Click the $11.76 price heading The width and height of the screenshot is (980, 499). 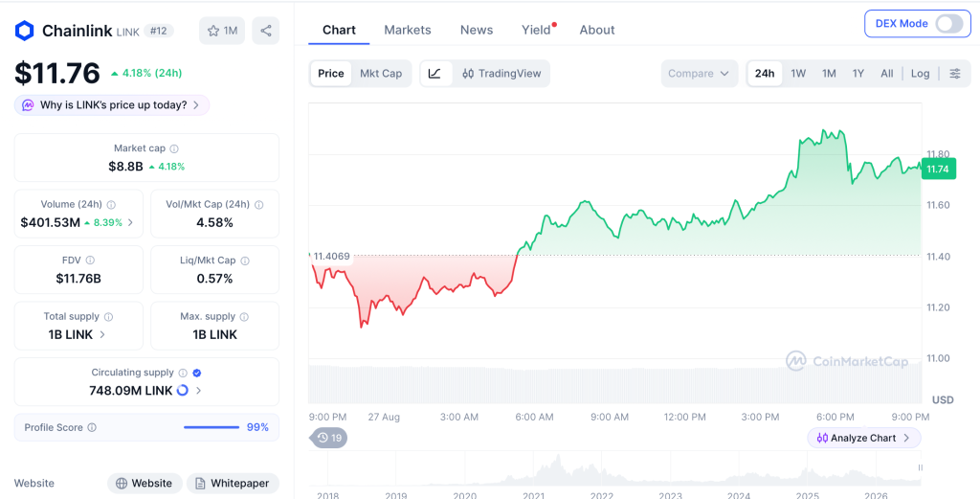(x=56, y=73)
